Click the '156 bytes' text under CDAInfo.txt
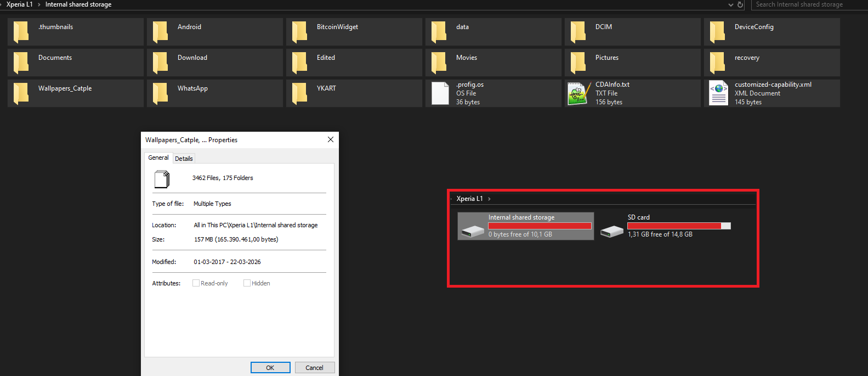The image size is (868, 376). (609, 102)
